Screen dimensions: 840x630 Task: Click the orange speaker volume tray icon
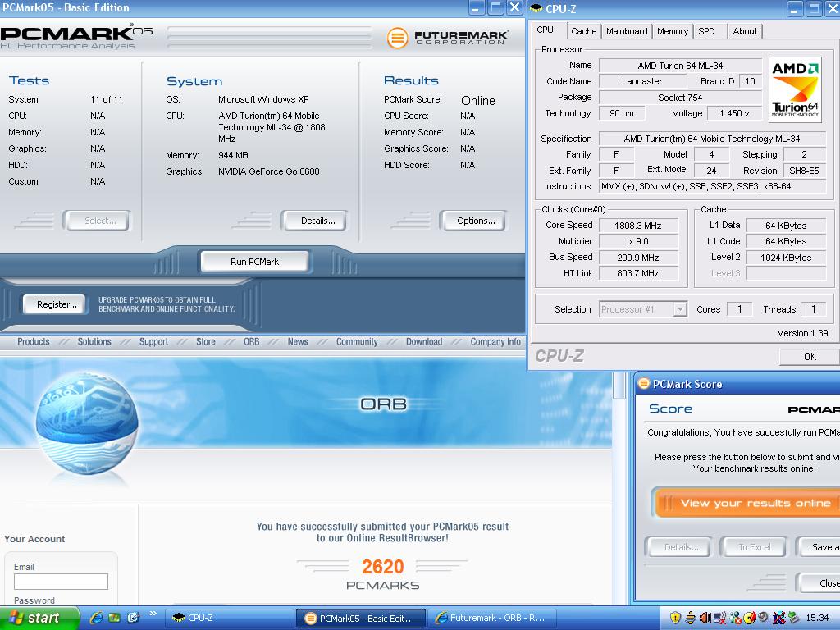(705, 618)
